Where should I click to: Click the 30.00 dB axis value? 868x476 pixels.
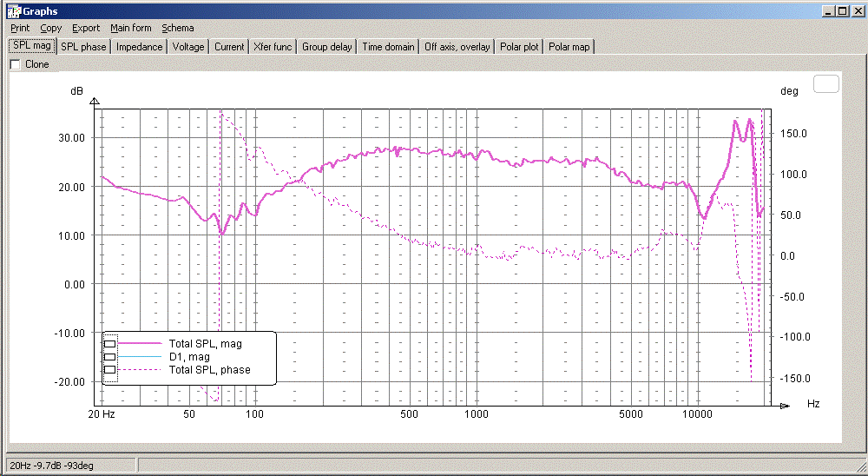[x=71, y=138]
